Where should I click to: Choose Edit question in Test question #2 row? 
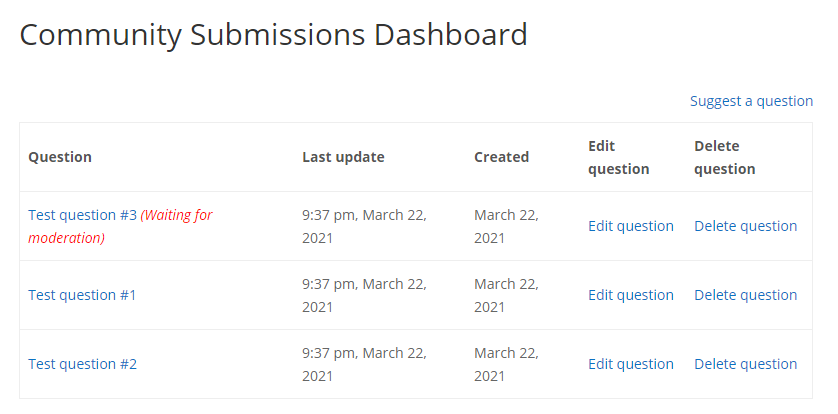click(631, 364)
